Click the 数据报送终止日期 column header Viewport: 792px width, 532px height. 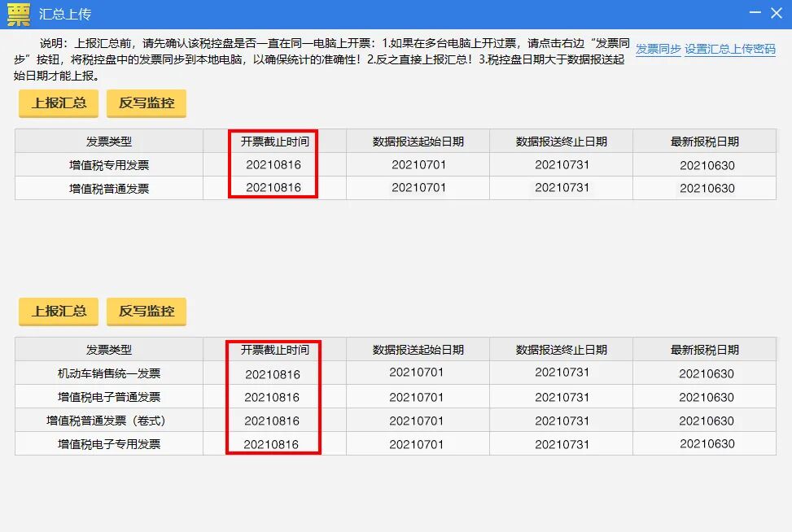pos(562,141)
